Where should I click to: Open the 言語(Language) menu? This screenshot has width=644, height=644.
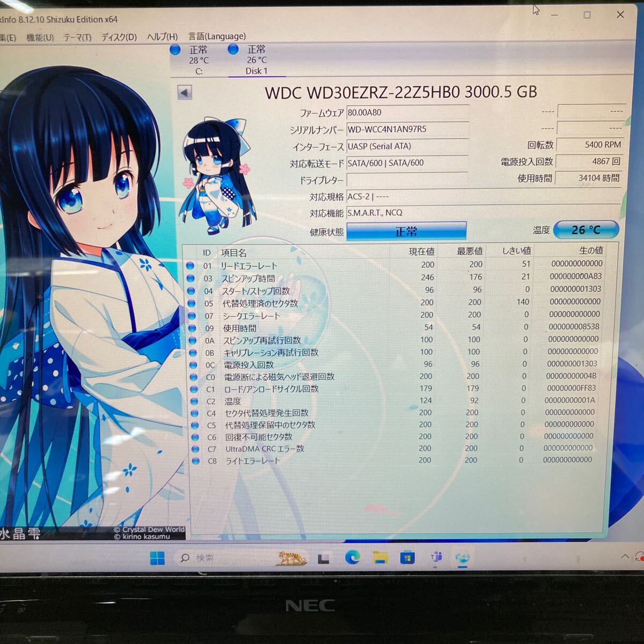(x=217, y=36)
